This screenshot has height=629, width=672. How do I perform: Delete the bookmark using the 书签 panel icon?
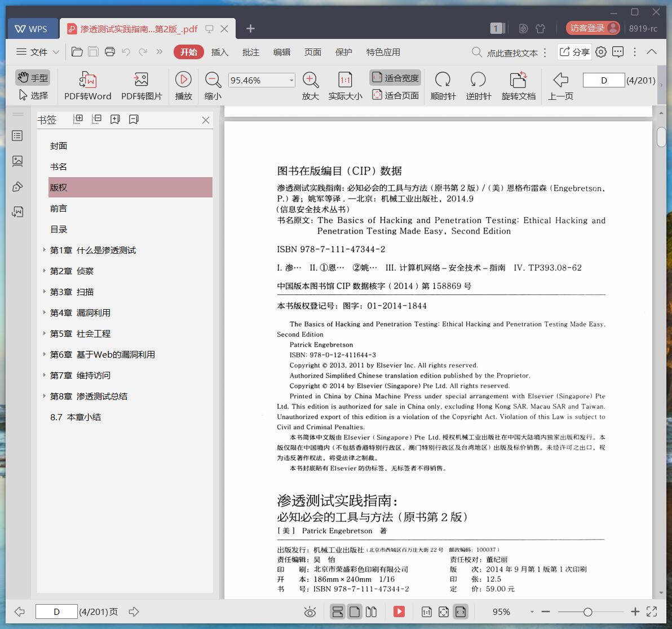[x=134, y=119]
